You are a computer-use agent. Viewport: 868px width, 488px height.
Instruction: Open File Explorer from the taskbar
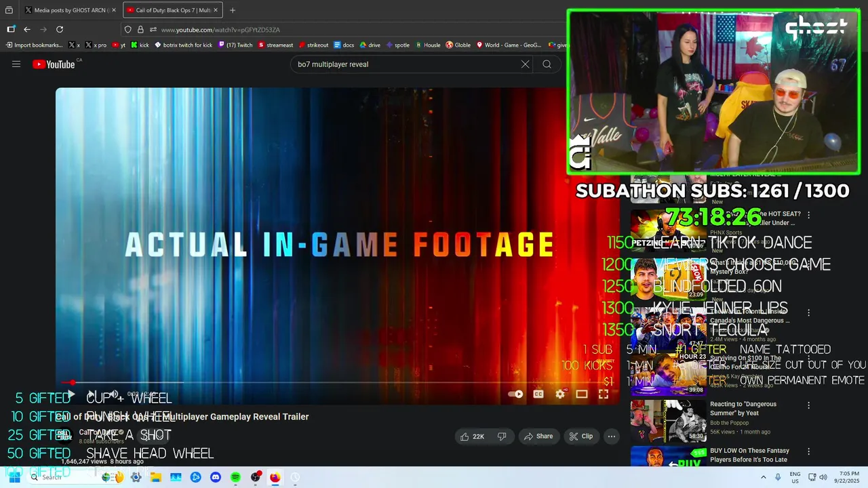156,477
